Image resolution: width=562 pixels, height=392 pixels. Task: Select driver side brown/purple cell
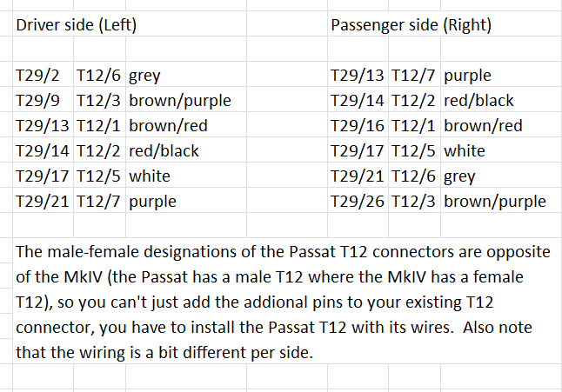(x=180, y=101)
